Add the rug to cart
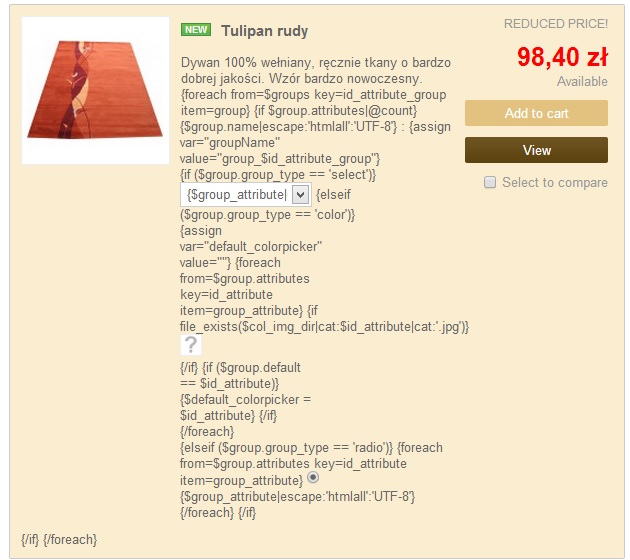 (x=536, y=113)
